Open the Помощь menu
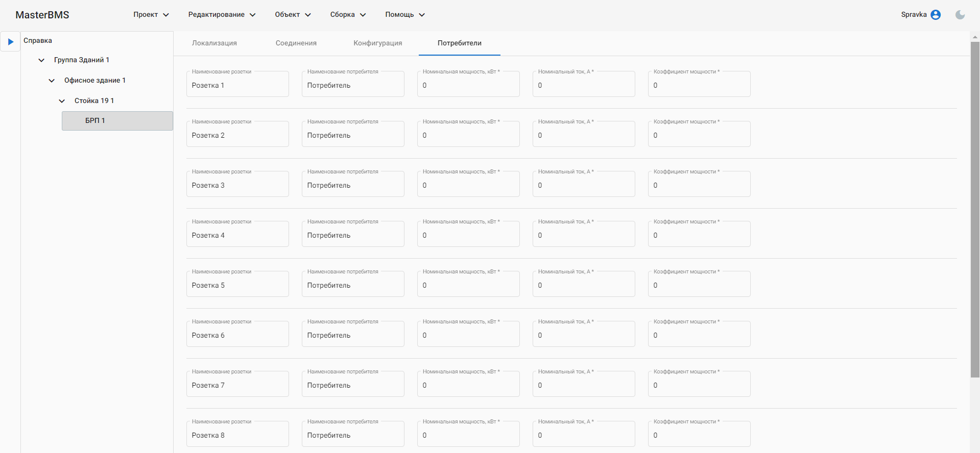 [x=405, y=15]
